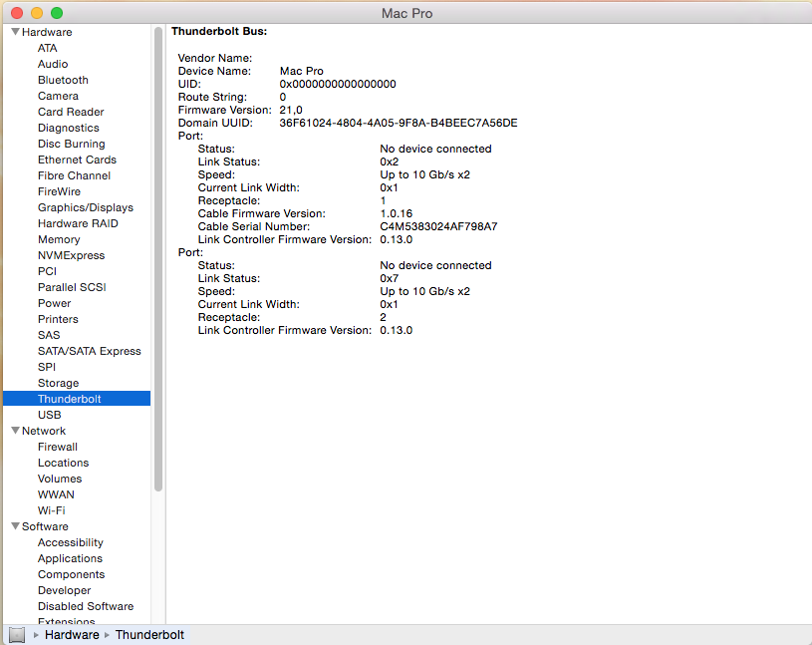Open Components under Software
This screenshot has height=645, width=812.
click(x=71, y=574)
